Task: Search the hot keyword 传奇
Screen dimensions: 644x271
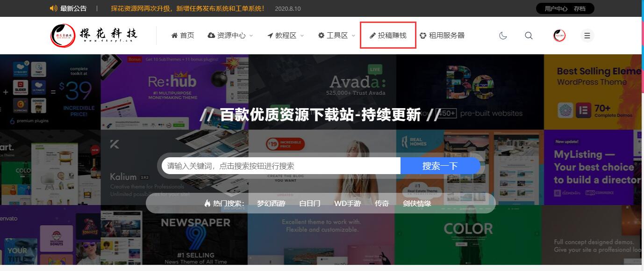Action: (382, 204)
